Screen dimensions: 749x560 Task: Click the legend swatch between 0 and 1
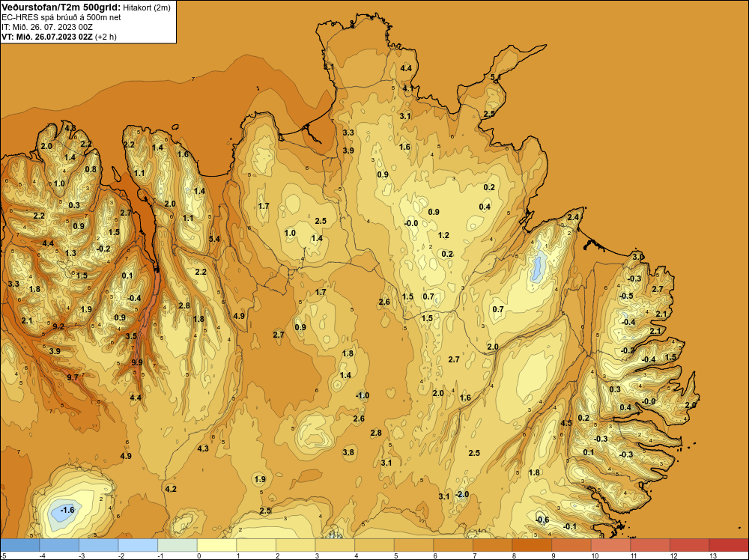[216, 545]
